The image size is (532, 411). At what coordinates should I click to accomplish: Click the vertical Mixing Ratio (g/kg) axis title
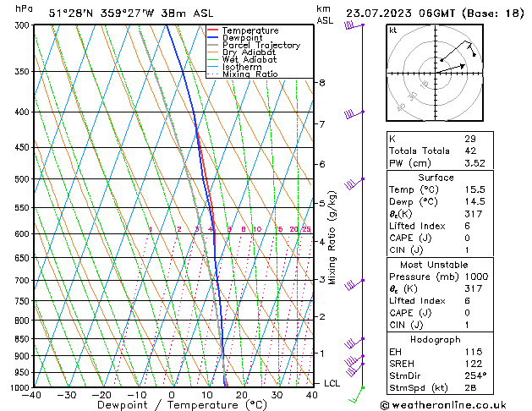coord(332,238)
